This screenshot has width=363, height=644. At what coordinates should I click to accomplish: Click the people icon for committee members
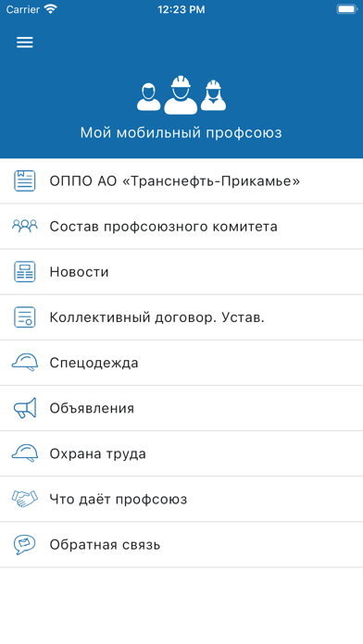(25, 227)
